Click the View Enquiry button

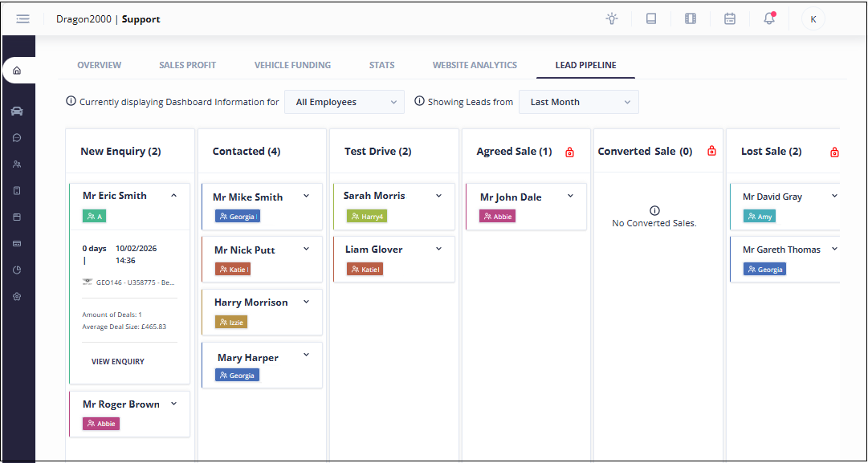pos(118,362)
